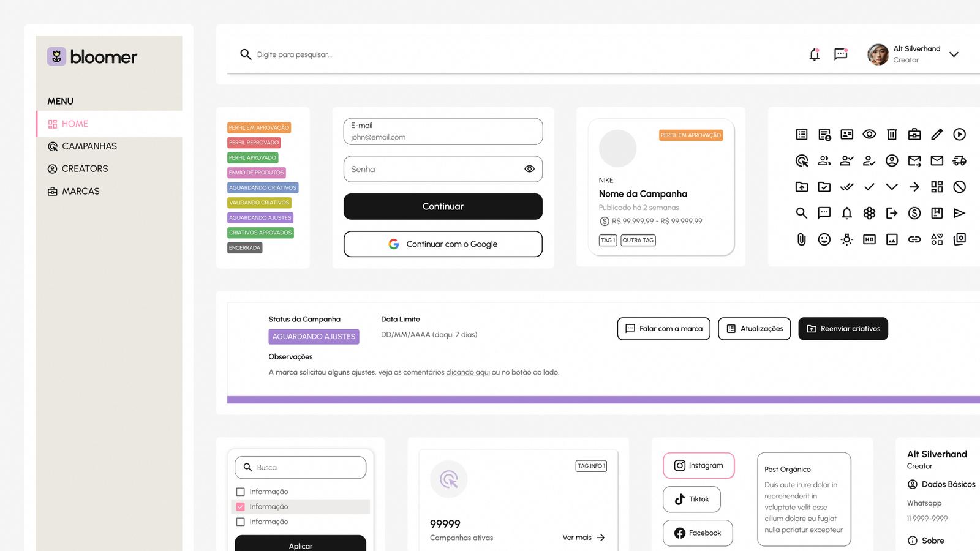Click the smiley face emoji icon
Screen dimensions: 980x551
click(x=824, y=239)
